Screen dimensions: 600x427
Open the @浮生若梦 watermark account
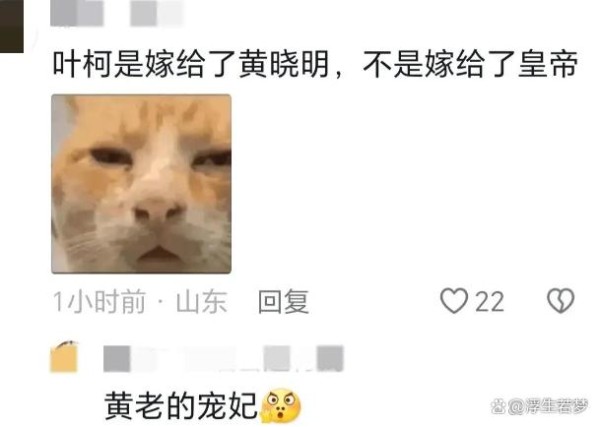[548, 407]
